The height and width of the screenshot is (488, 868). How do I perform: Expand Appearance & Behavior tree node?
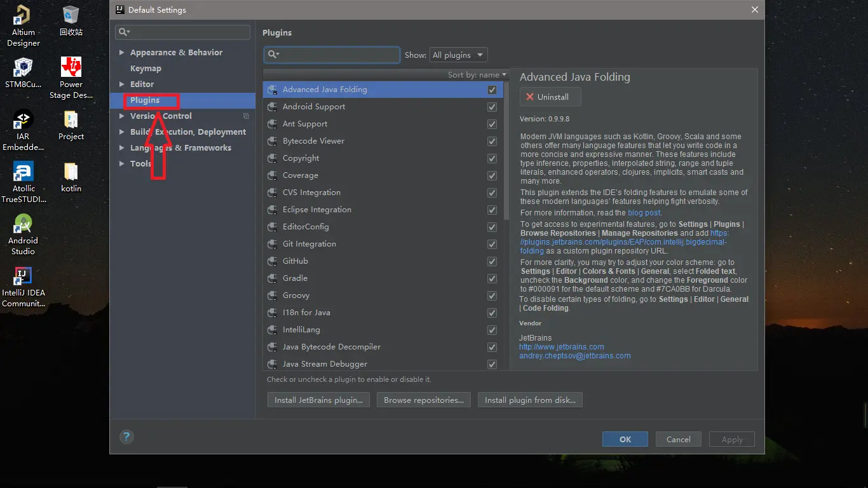point(121,53)
